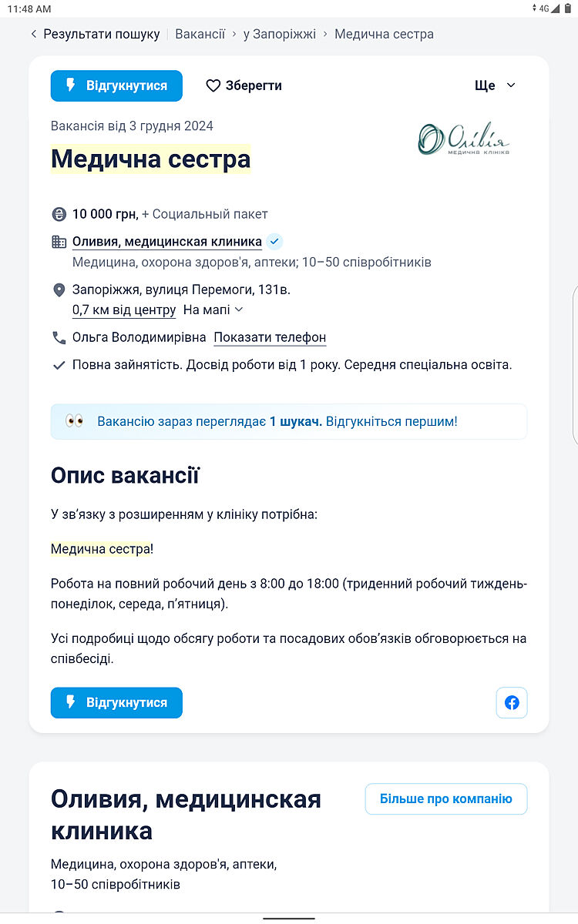Tap the company building icon
This screenshot has width=578, height=924.
[x=59, y=242]
